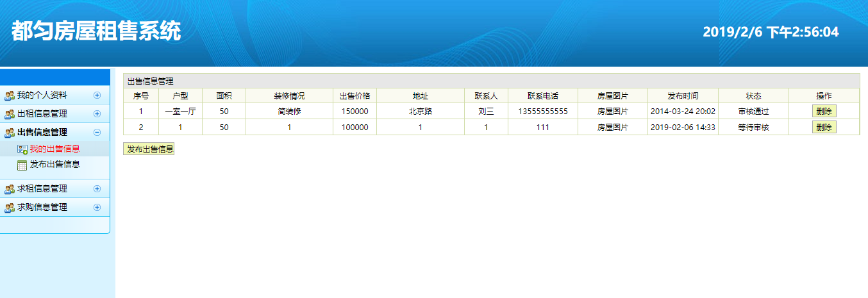Click the date and time display

[x=771, y=32]
